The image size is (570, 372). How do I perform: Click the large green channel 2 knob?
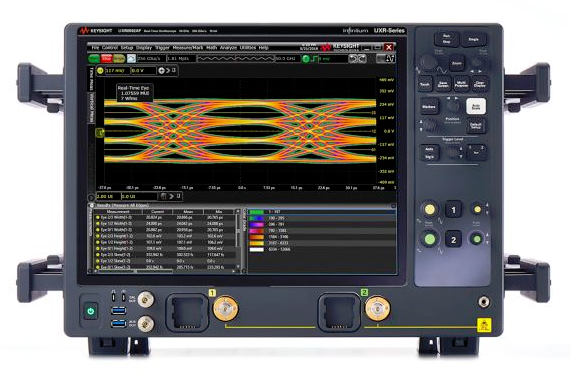[430, 239]
